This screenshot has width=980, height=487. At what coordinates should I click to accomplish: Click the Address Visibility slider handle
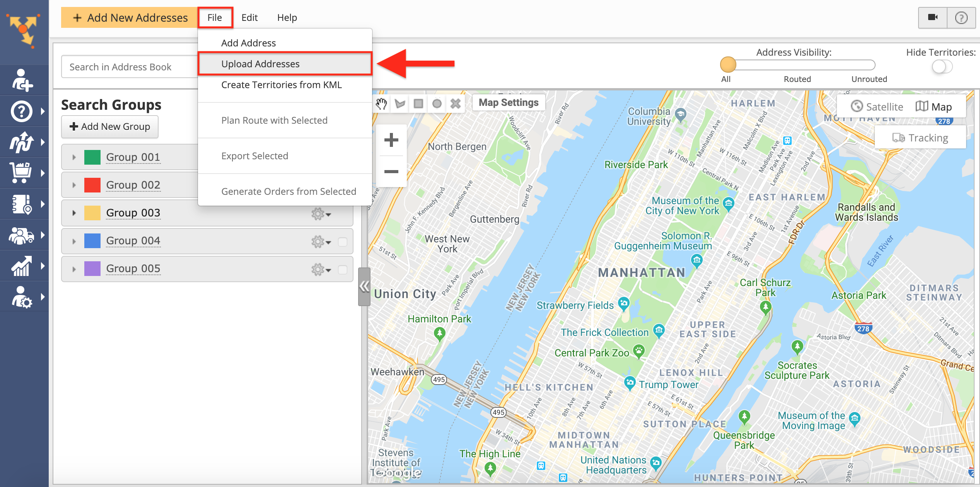click(728, 65)
